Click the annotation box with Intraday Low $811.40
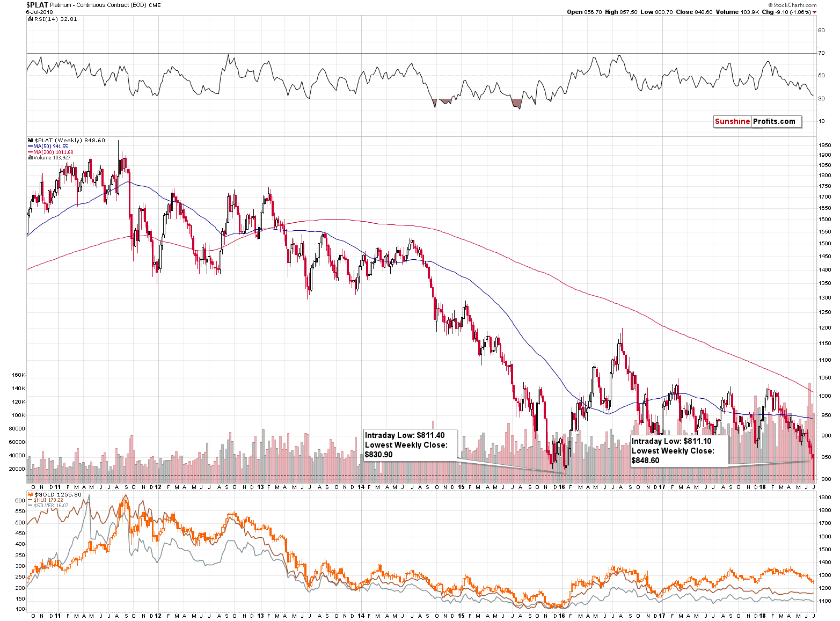This screenshot has height=621, width=840. [411, 444]
